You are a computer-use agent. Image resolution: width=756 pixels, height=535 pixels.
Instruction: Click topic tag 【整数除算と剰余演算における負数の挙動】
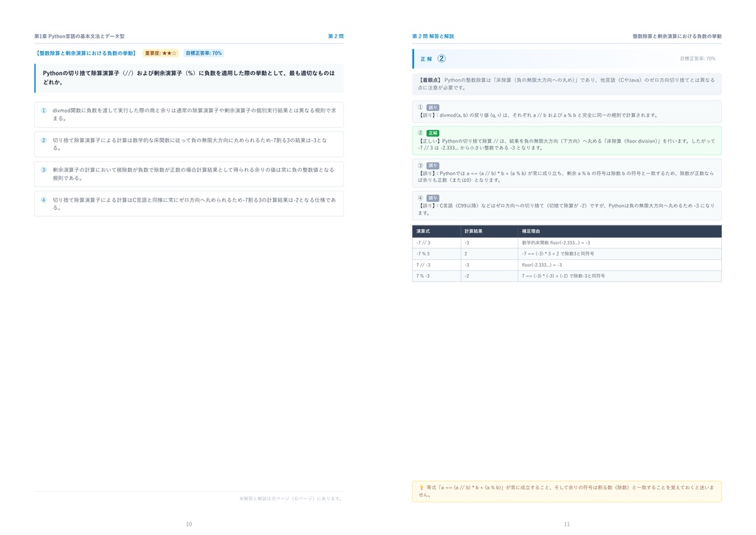coord(86,53)
